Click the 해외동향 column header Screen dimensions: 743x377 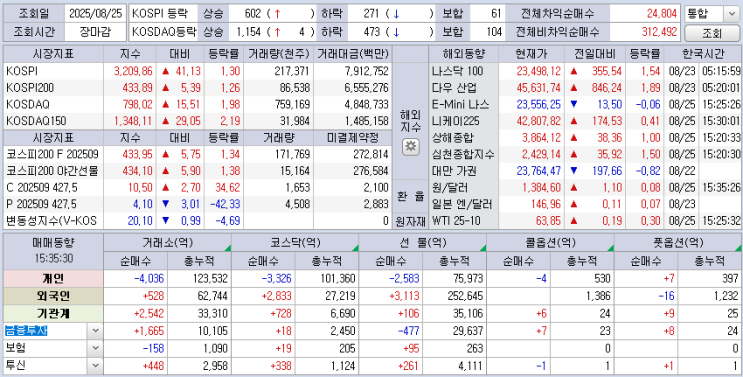(463, 54)
